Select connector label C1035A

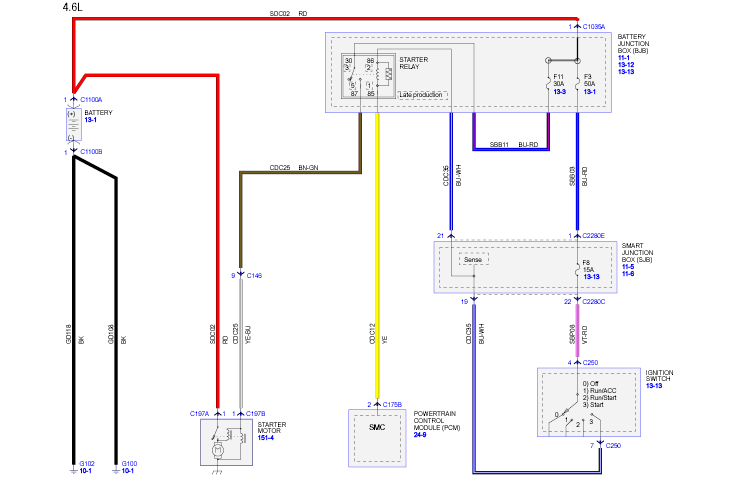point(594,27)
